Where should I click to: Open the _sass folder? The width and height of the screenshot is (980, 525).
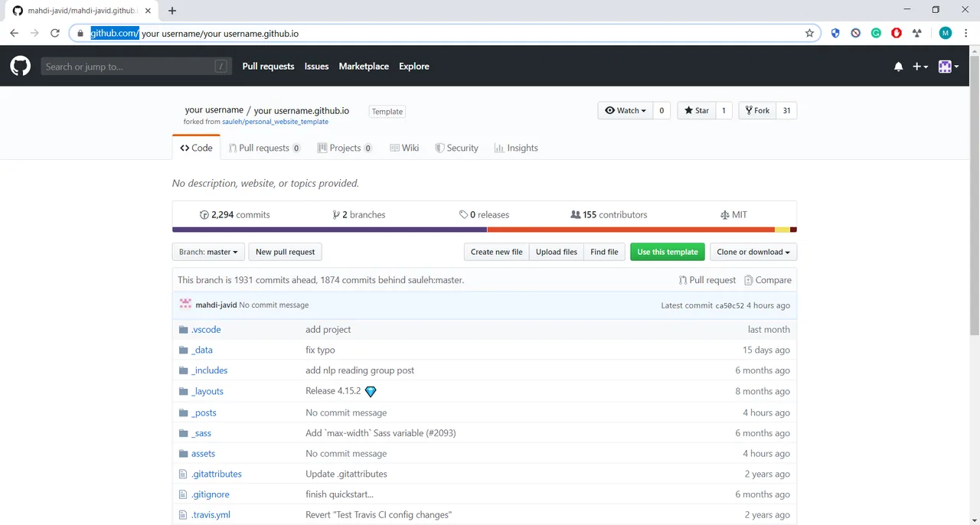point(201,433)
